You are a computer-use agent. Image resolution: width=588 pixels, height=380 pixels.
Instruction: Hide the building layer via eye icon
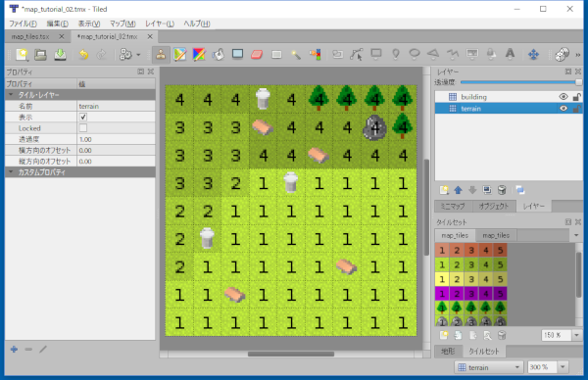click(563, 97)
